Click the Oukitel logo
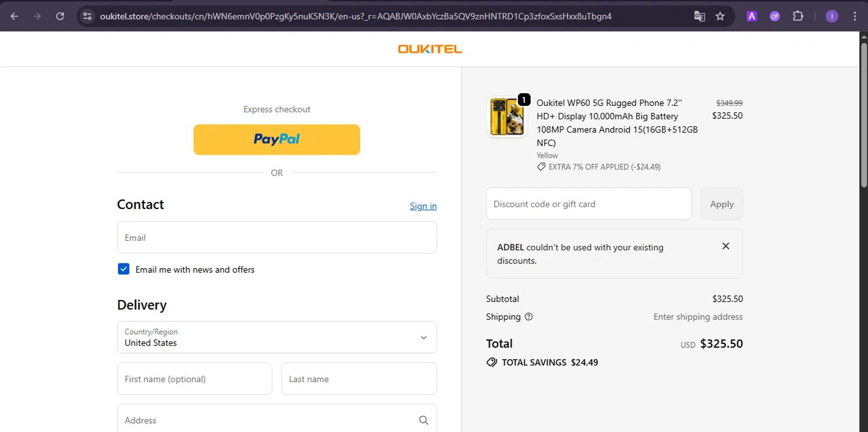The height and width of the screenshot is (432, 868). point(430,49)
